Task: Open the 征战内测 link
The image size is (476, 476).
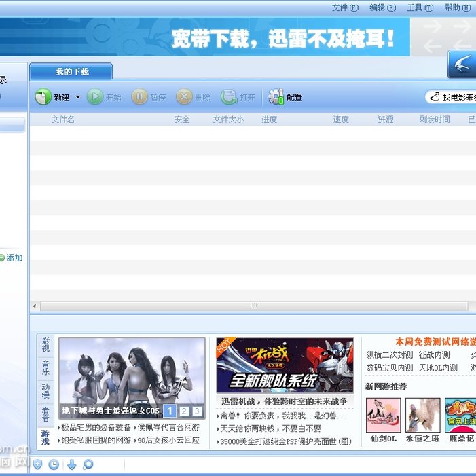Action: [434, 355]
